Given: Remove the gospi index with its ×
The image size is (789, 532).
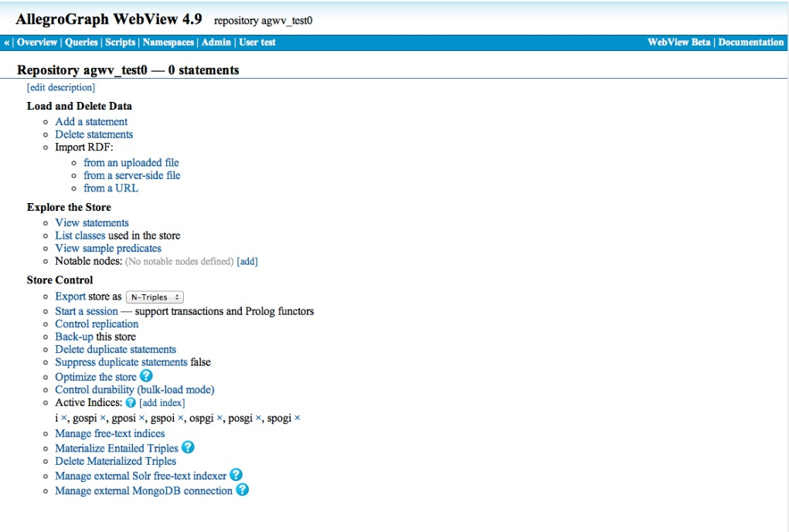Looking at the screenshot, I should (x=103, y=418).
